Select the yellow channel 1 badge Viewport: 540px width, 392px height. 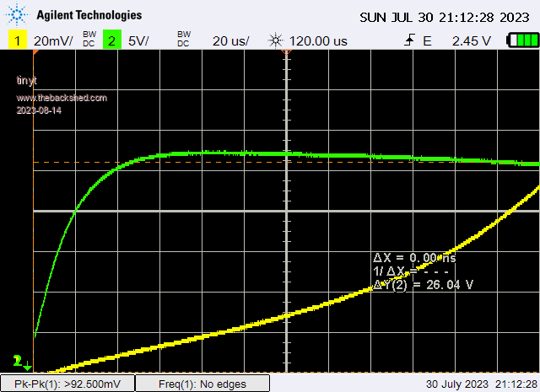pos(16,40)
